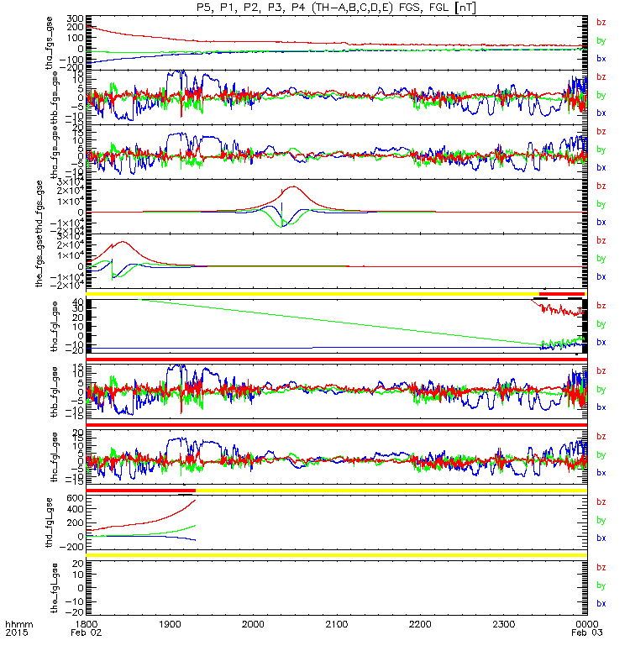
Task: Select the bx legend of the_fgs_gse panel
Action: (x=601, y=277)
